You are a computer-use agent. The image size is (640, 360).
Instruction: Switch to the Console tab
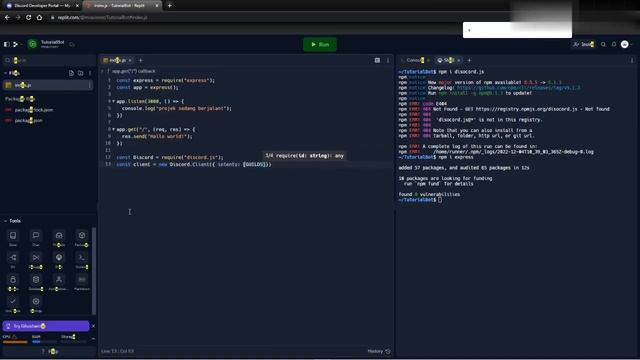[414, 60]
